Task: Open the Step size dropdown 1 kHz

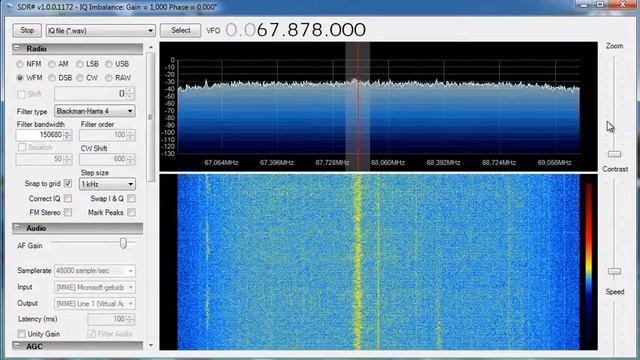Action: 107,184
